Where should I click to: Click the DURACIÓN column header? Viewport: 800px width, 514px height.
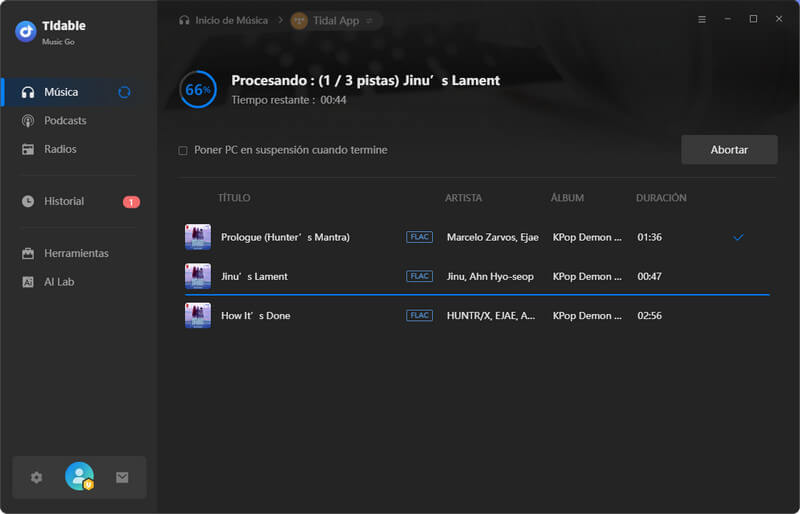tap(661, 198)
